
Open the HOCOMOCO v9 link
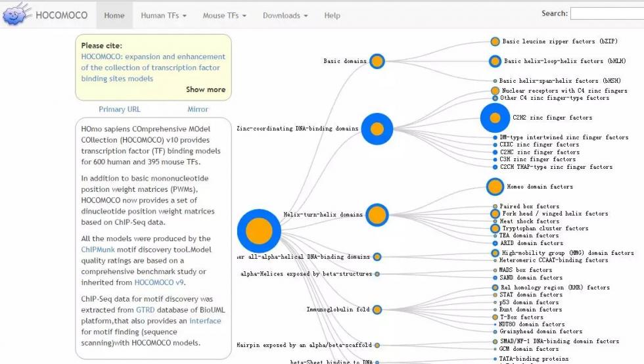coord(159,283)
